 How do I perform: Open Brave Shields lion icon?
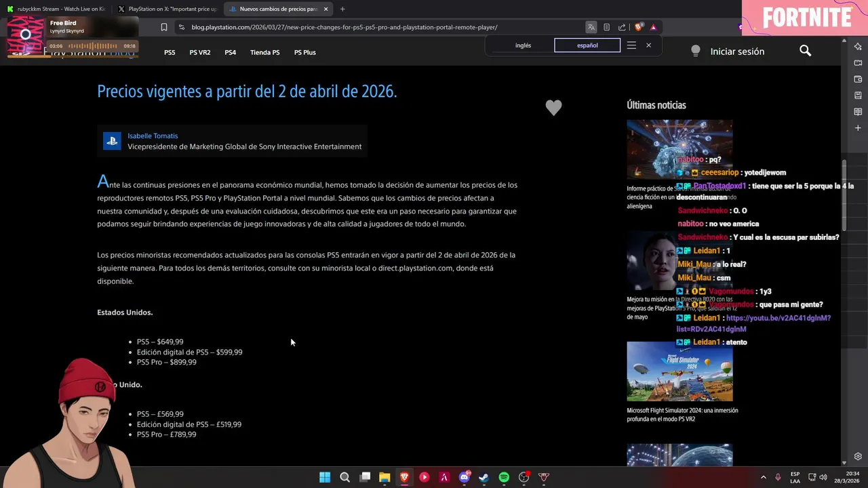coord(638,27)
